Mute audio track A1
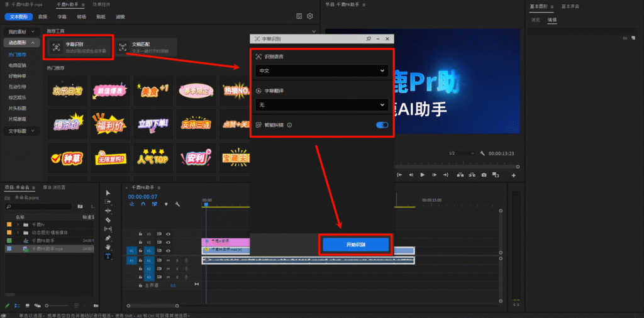The image size is (644, 318). 169,261
